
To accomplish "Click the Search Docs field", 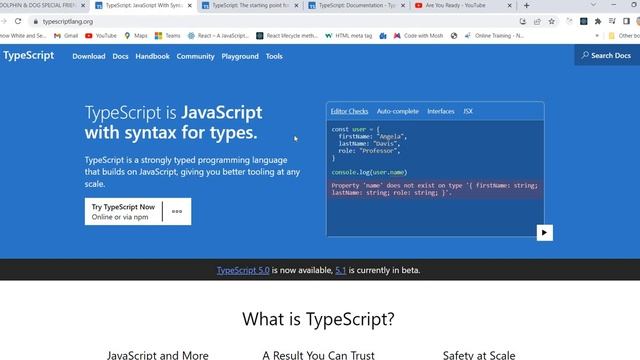I will pyautogui.click(x=607, y=55).
